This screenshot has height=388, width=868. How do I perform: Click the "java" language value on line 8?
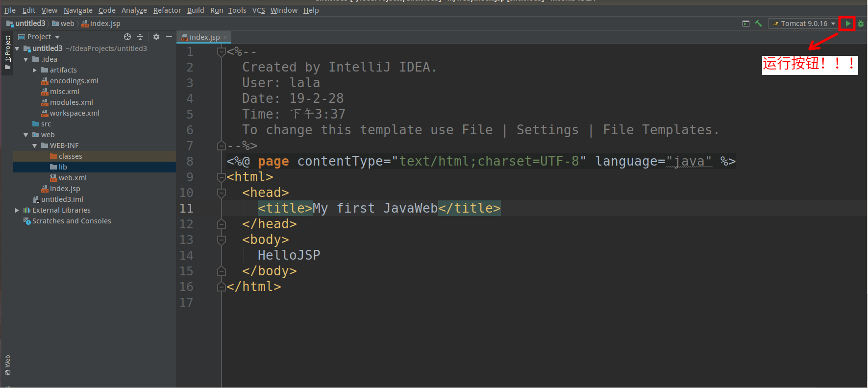pyautogui.click(x=689, y=161)
